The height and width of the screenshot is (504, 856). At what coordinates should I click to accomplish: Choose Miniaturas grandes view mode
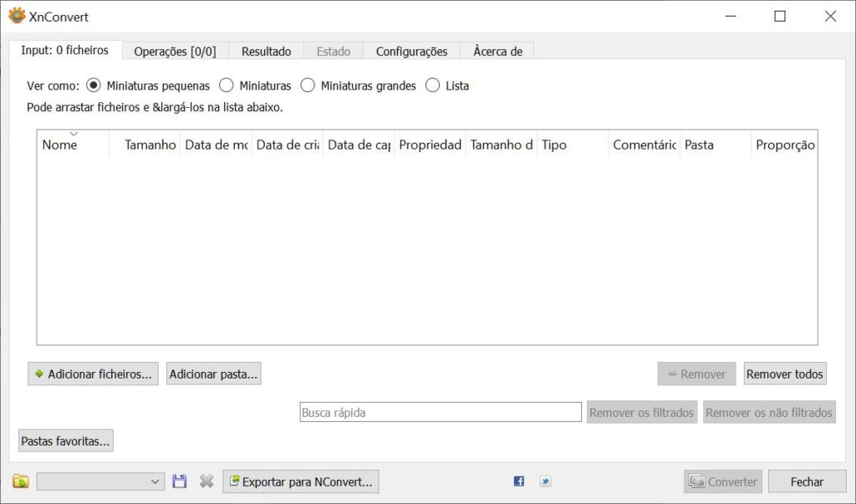(308, 85)
